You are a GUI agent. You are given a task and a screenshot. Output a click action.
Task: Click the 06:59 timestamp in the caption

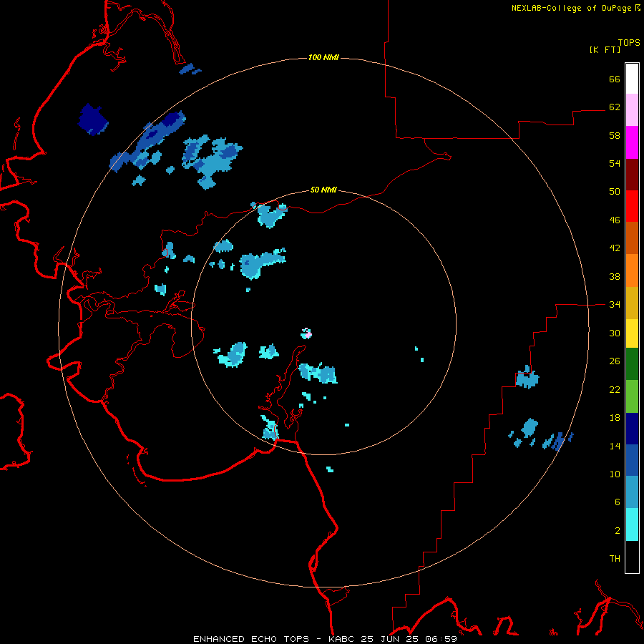(x=441, y=639)
